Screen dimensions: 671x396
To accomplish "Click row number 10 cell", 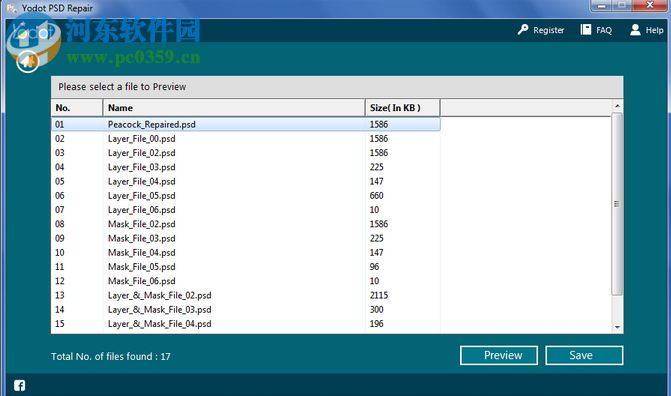I will coord(60,253).
